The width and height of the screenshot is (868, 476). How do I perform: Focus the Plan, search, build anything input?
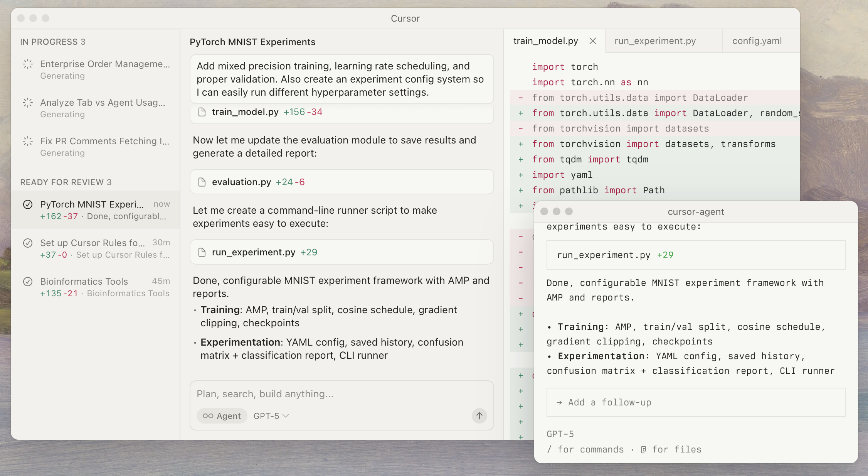point(341,394)
